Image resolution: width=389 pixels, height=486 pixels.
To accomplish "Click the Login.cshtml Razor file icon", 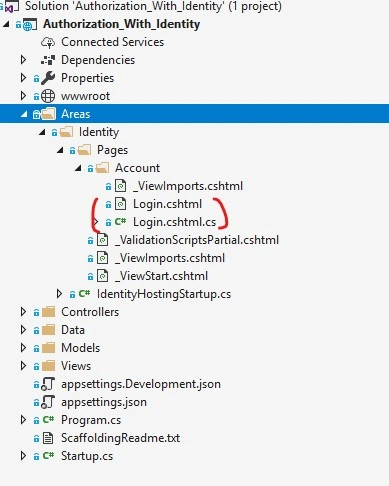I will tap(120, 204).
